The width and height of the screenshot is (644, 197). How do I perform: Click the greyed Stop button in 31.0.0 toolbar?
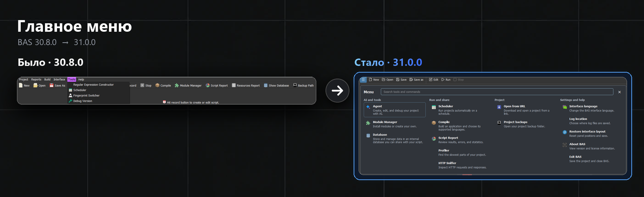pos(458,80)
